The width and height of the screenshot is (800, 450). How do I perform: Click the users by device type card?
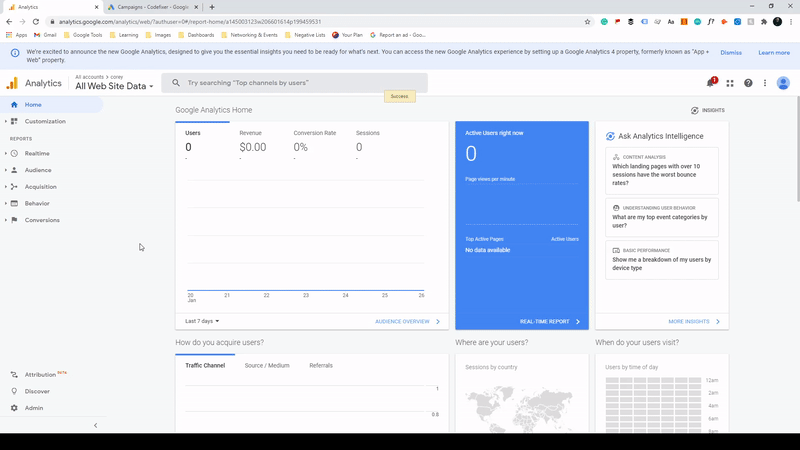click(662, 260)
